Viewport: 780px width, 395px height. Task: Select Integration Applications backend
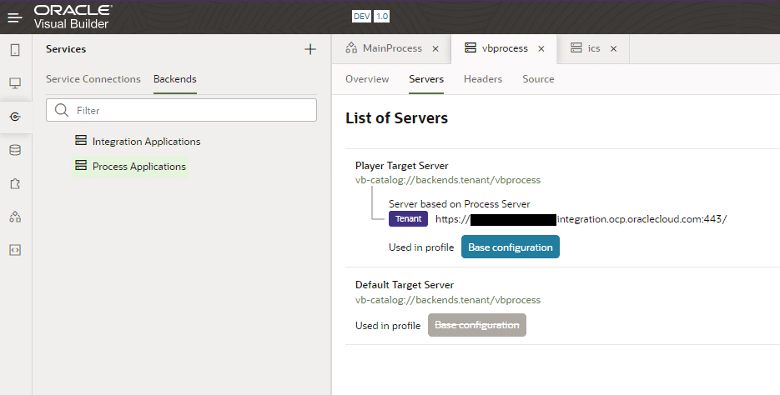pyautogui.click(x=146, y=141)
